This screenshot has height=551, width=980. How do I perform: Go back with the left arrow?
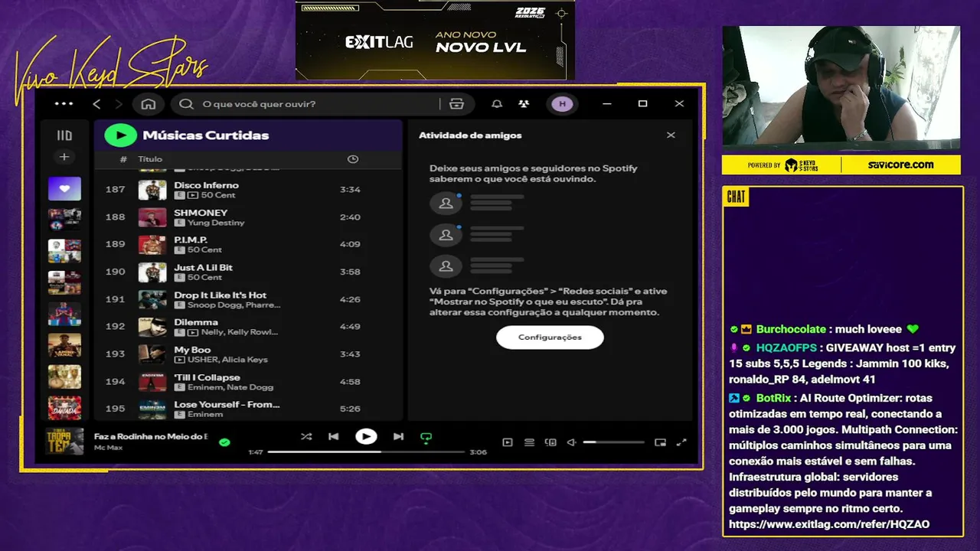point(96,104)
